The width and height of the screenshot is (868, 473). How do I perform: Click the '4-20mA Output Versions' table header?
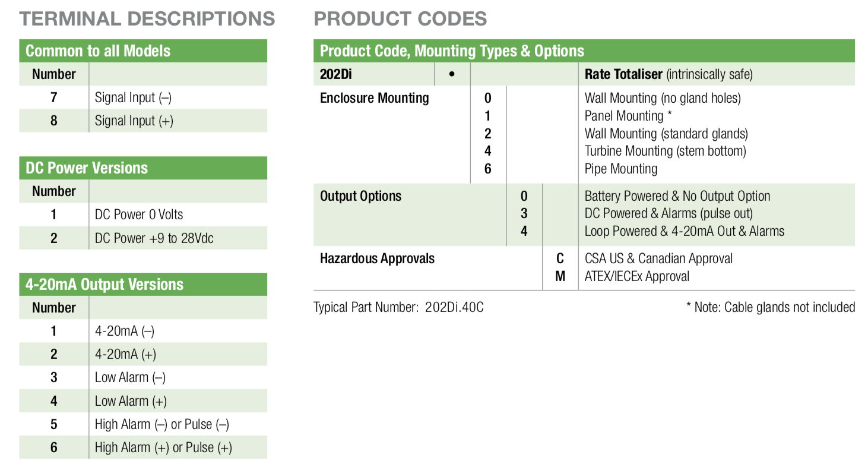pos(104,285)
